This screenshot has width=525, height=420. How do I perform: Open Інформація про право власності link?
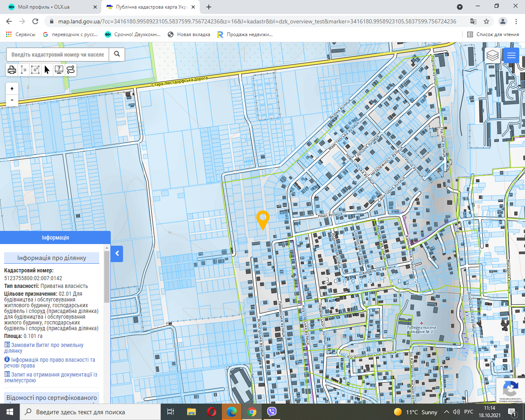[50, 363]
